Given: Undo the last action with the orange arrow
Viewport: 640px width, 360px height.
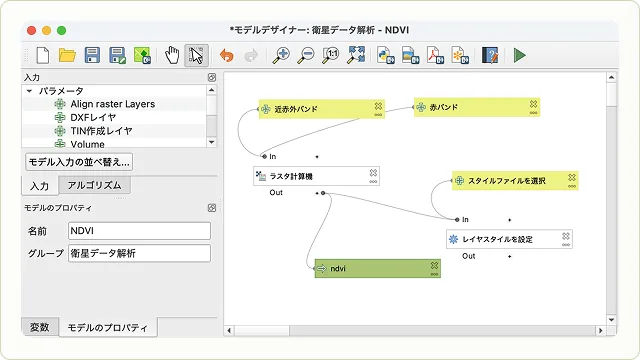Looking at the screenshot, I should [x=227, y=55].
